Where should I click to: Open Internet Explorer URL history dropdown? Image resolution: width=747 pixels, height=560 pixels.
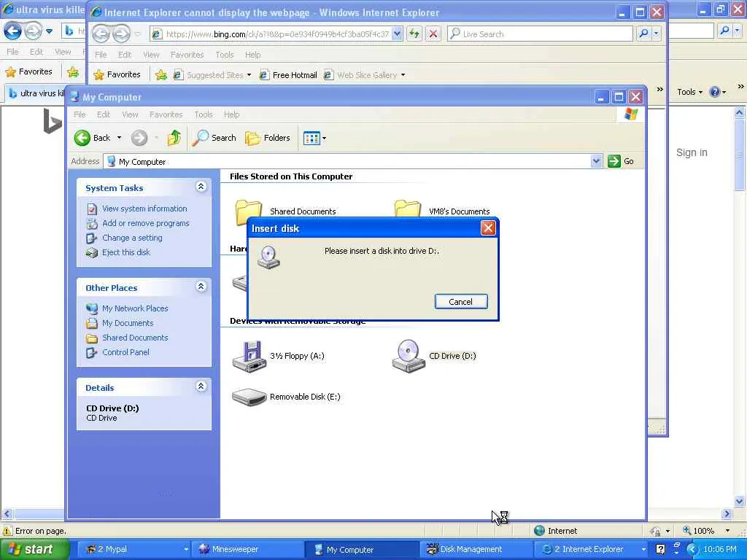[x=398, y=34]
